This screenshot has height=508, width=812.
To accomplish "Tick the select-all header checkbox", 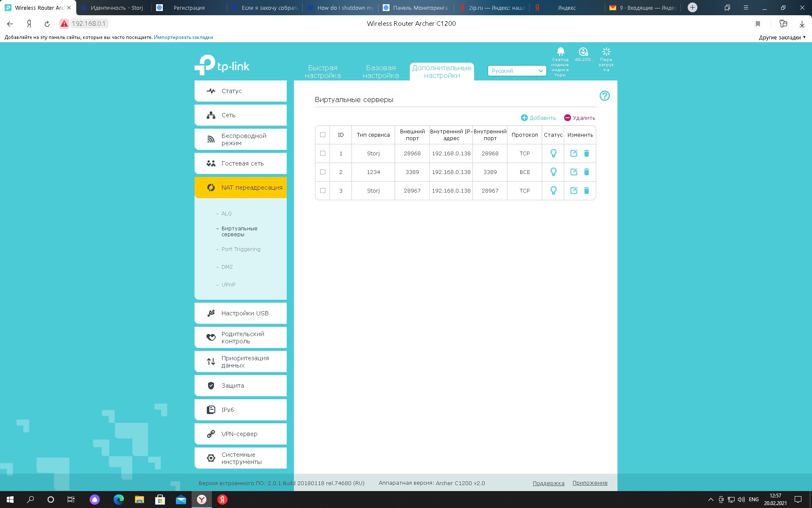I will coord(323,135).
